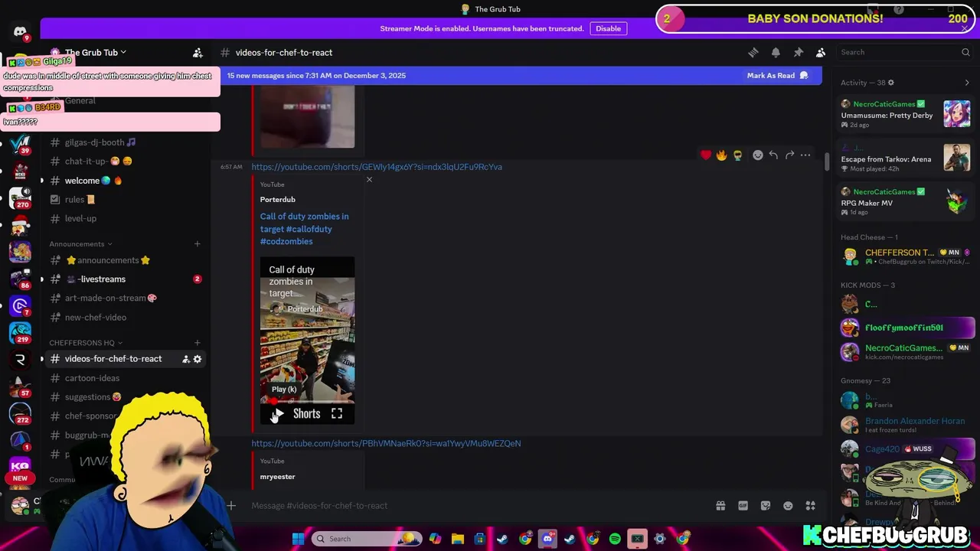Viewport: 980px width, 551px height.
Task: Show pinned messages with the pin icon
Action: 798,52
